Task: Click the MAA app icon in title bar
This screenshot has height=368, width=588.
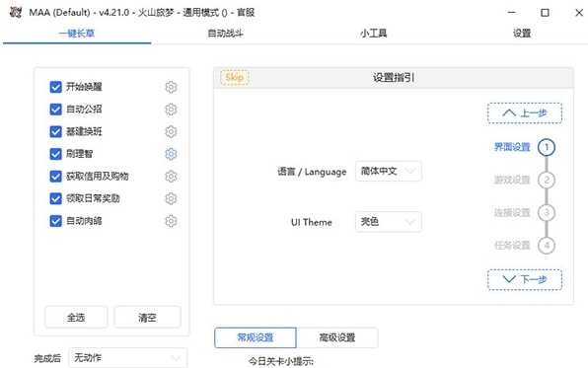Action: click(16, 13)
